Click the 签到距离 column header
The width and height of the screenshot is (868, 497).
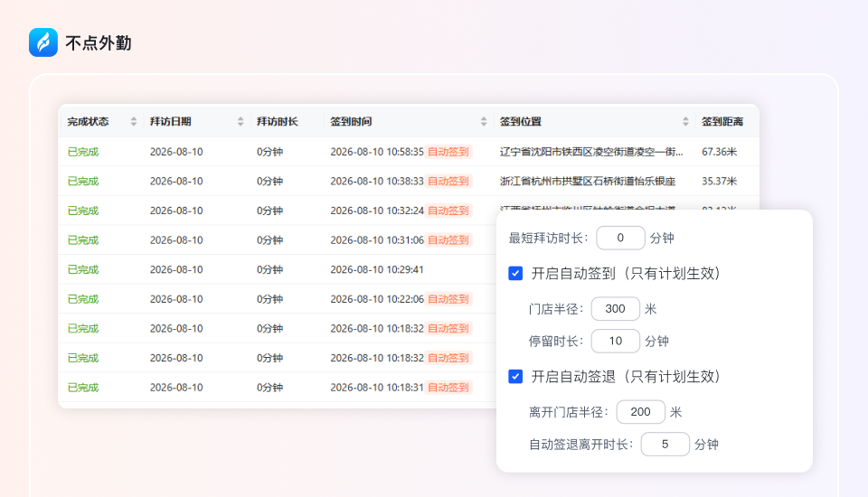click(x=722, y=121)
